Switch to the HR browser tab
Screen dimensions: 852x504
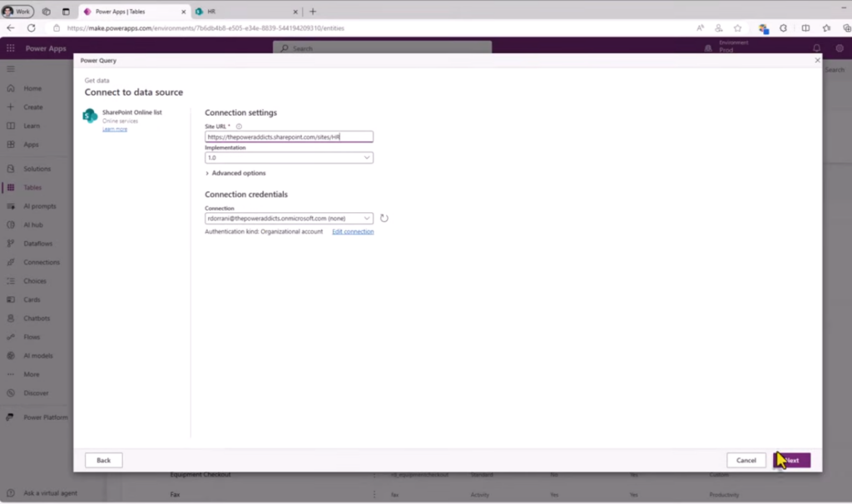pos(245,12)
